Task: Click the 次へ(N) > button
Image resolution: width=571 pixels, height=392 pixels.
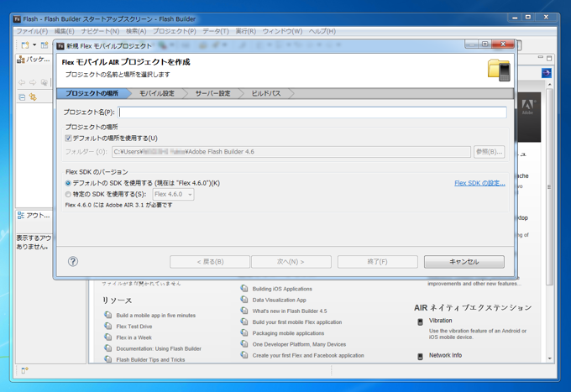Action: pyautogui.click(x=291, y=262)
